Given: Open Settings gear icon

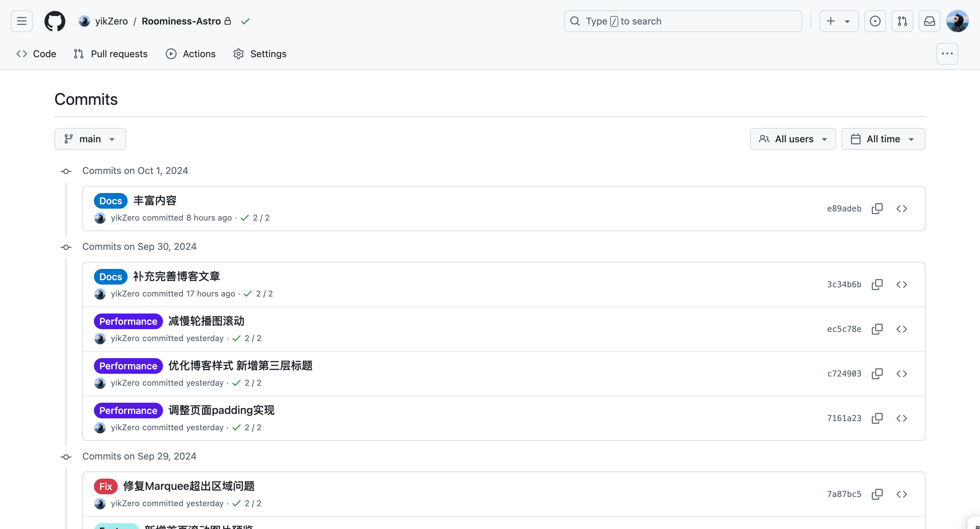Looking at the screenshot, I should tap(238, 53).
